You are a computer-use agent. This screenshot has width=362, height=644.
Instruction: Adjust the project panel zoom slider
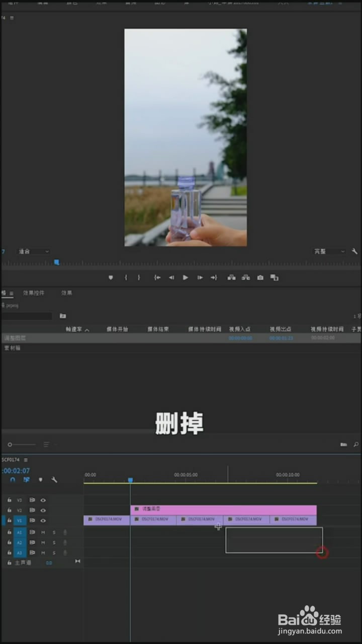pyautogui.click(x=22, y=445)
